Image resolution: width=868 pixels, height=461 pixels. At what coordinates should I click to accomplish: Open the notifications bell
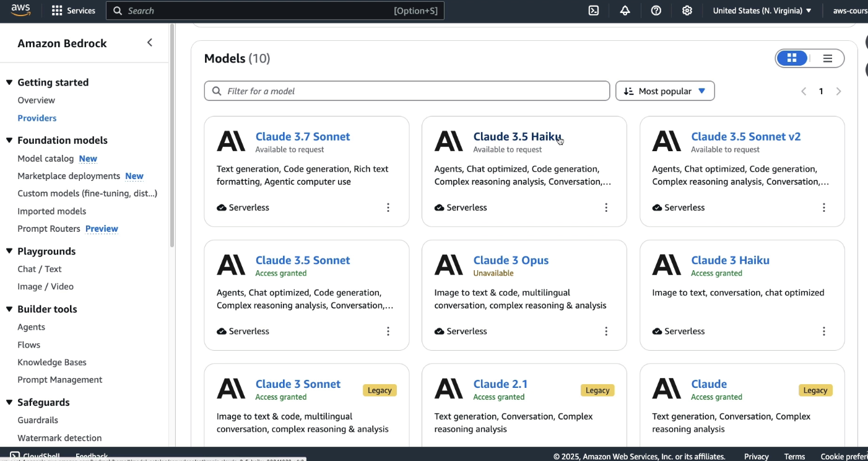625,11
